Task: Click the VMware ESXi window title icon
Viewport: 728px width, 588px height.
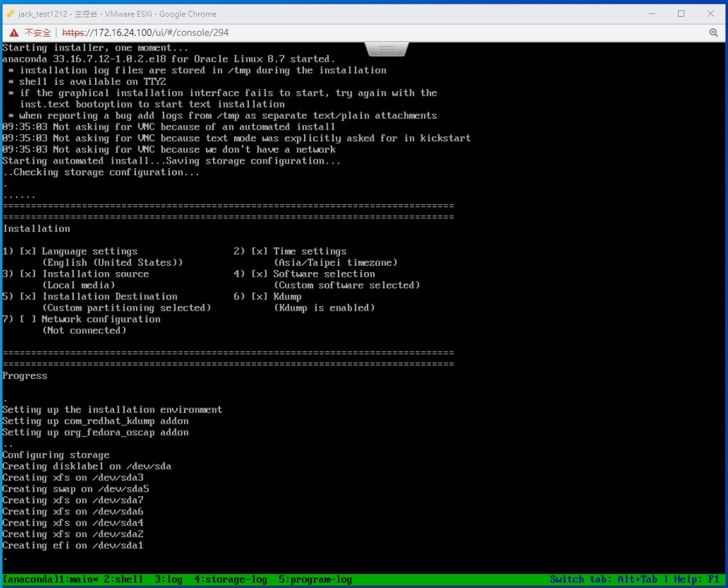Action: (x=10, y=13)
